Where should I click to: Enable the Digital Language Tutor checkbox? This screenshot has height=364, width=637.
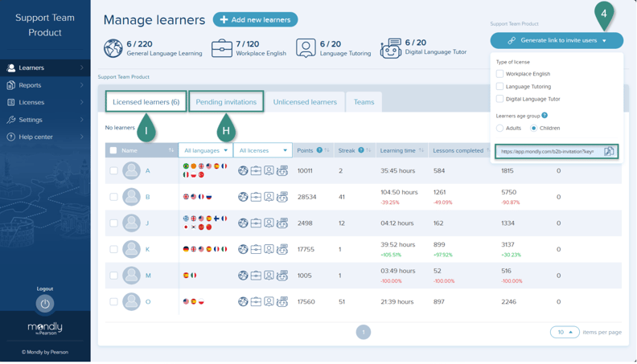pos(499,99)
